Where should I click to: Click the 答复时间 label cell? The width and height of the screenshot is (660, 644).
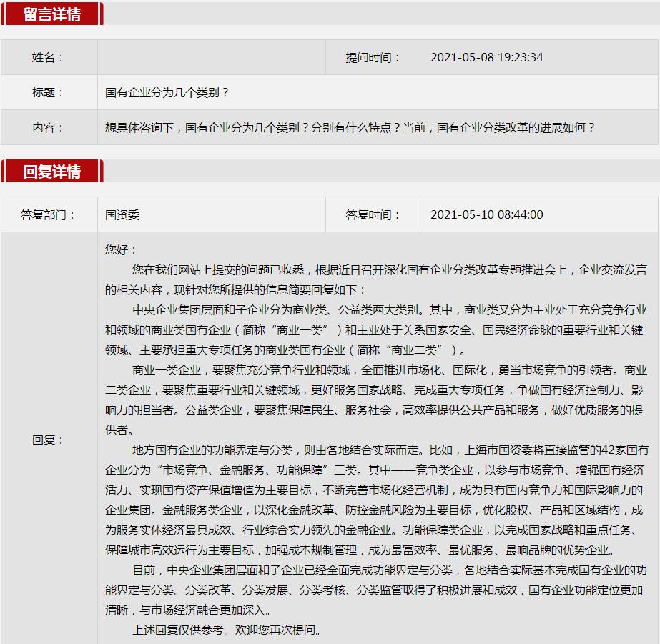[373, 214]
